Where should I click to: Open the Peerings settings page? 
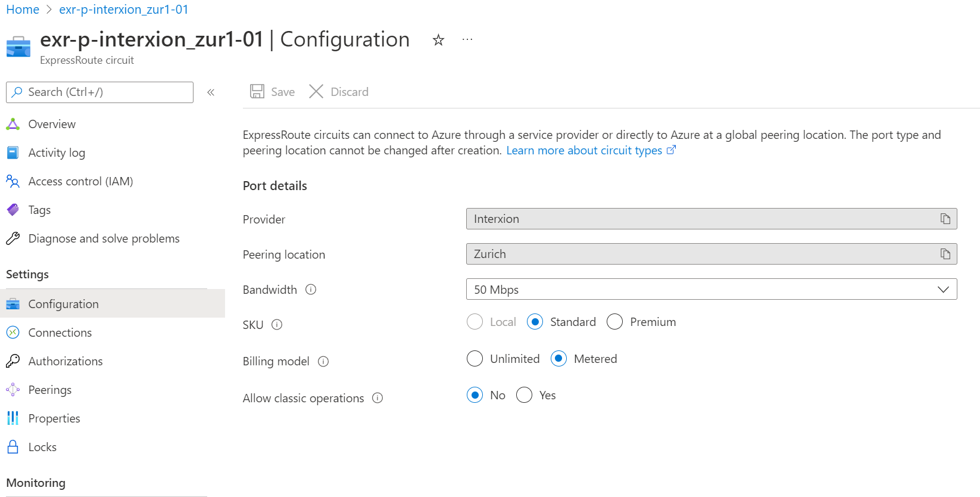click(50, 390)
